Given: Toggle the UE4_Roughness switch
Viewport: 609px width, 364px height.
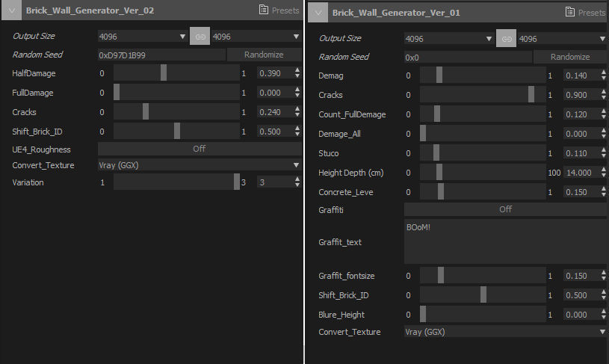Looking at the screenshot, I should 199,149.
